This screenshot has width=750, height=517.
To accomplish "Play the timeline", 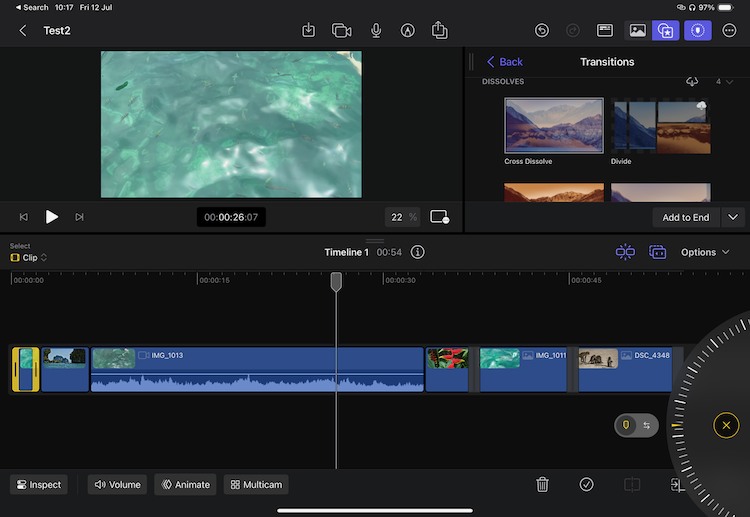I will click(x=51, y=217).
